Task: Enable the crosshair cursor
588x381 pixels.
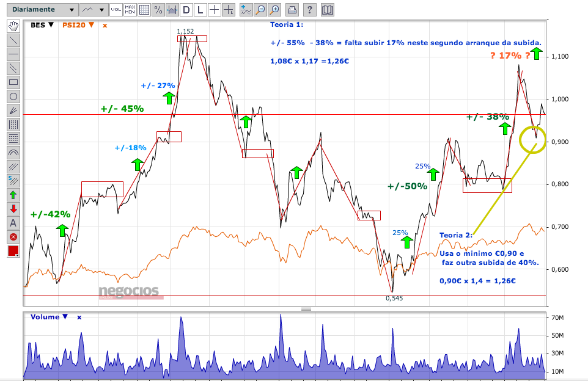Action: [214, 10]
